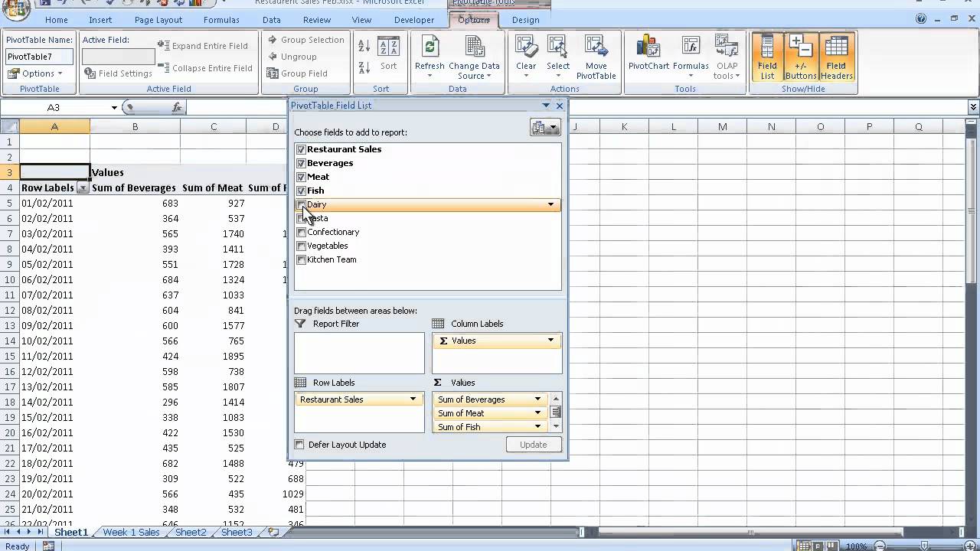Viewport: 980px width, 551px height.
Task: Click the insert function fx button
Action: point(177,108)
